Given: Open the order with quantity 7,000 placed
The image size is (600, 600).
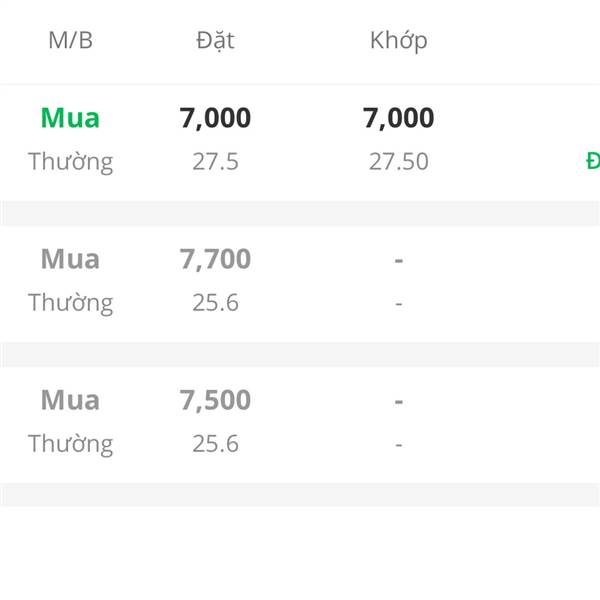Looking at the screenshot, I should click(215, 118).
